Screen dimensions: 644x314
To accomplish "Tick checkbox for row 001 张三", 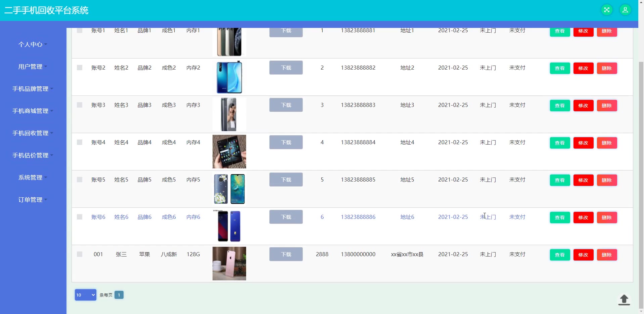I will [x=80, y=254].
